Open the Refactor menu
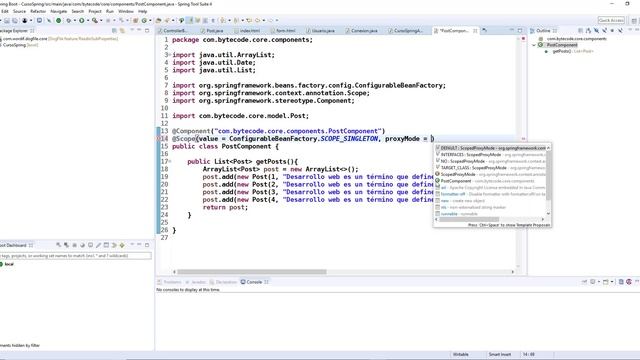Image resolution: width=640 pixels, height=360 pixels. [x=38, y=11]
